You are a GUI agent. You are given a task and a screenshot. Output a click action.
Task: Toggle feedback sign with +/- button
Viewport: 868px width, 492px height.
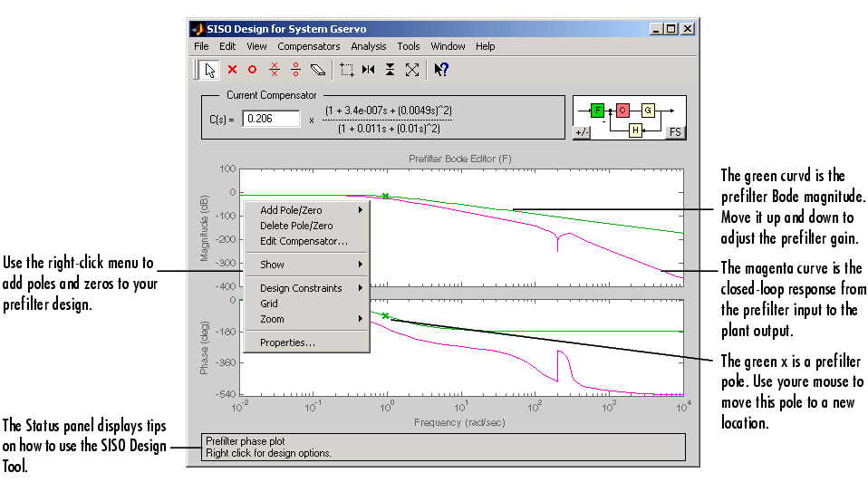582,132
